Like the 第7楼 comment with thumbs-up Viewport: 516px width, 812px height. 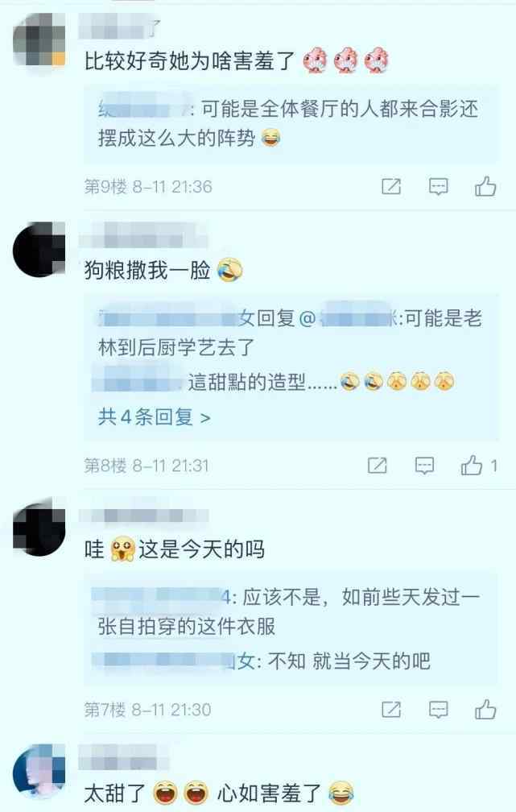[x=485, y=710]
